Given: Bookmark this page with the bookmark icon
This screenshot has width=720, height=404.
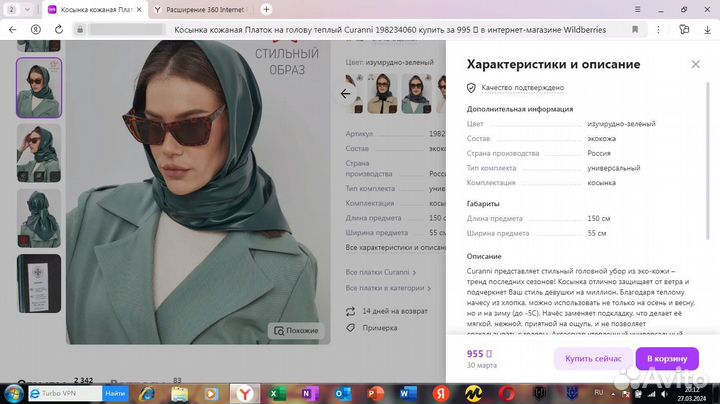Looking at the screenshot, I should pos(635,30).
